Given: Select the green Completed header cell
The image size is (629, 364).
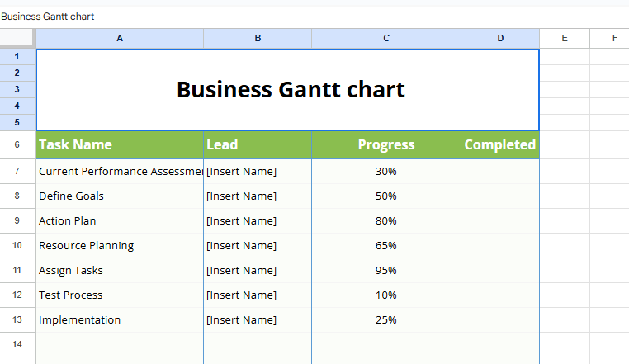Looking at the screenshot, I should point(499,144).
